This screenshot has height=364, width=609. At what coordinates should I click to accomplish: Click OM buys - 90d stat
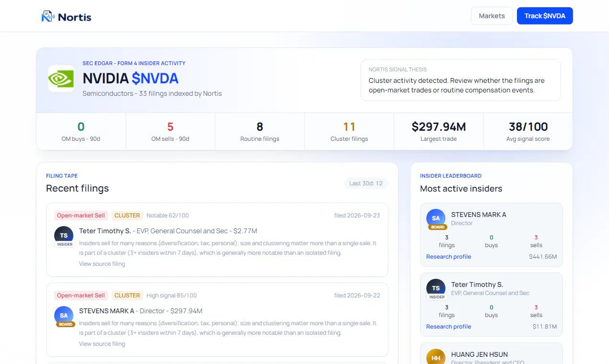click(x=81, y=132)
